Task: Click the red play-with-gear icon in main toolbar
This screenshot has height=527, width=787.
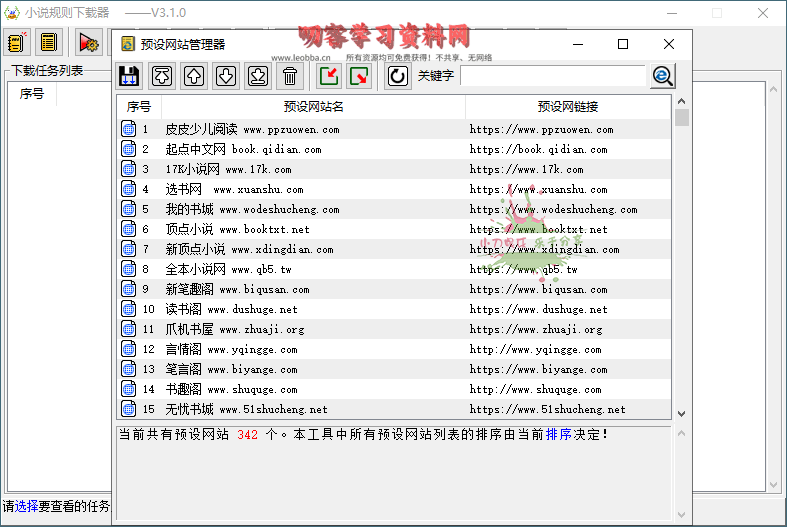Action: [89, 42]
